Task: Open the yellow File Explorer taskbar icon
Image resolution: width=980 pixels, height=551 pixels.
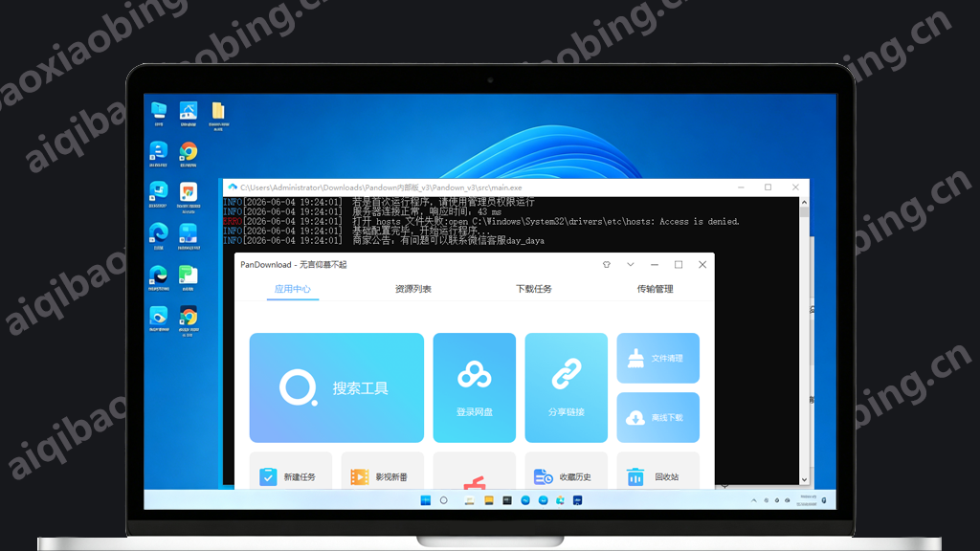Action: click(489, 500)
